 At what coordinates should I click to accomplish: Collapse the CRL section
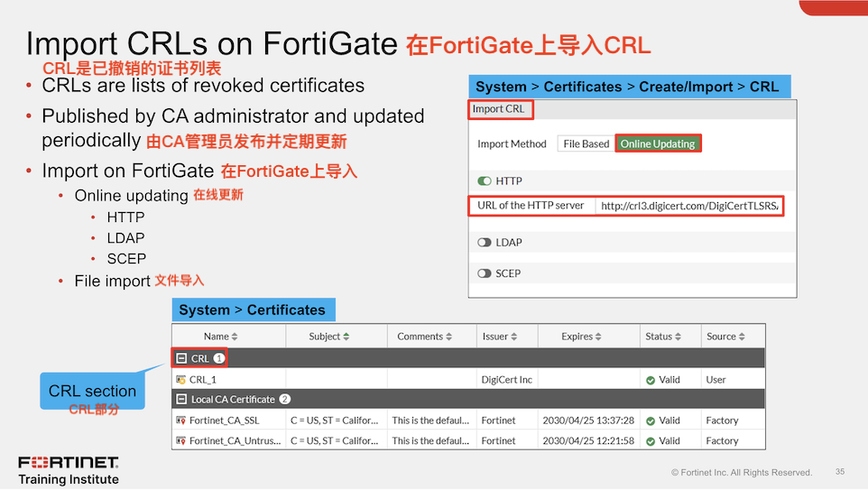pos(181,358)
